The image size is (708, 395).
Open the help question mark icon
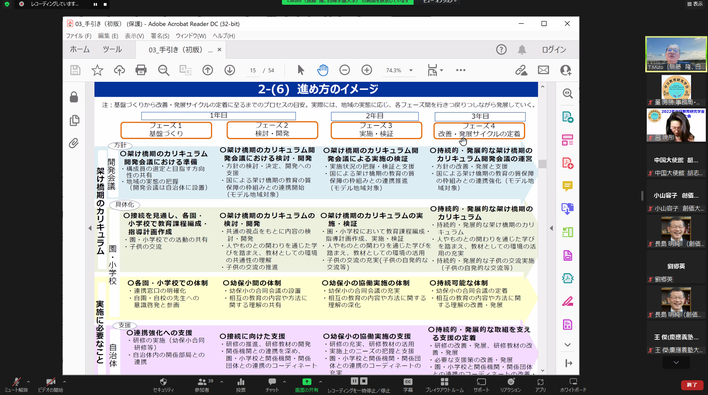[501, 50]
